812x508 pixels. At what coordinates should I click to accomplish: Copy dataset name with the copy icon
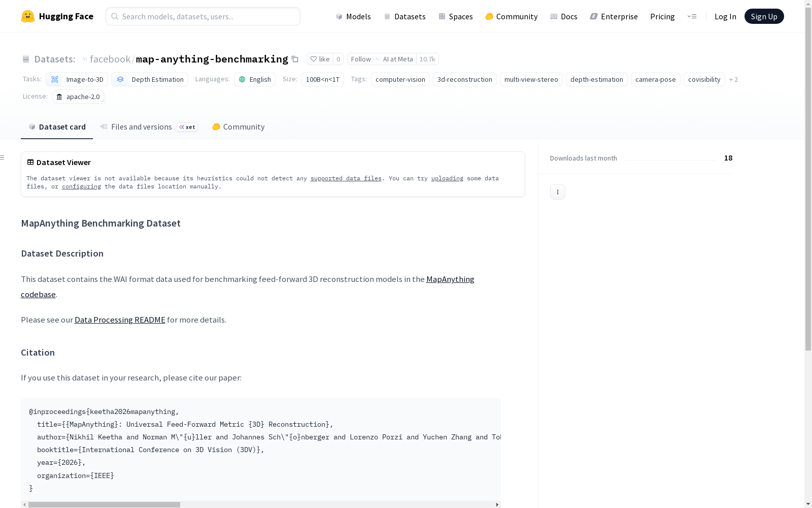[295, 59]
